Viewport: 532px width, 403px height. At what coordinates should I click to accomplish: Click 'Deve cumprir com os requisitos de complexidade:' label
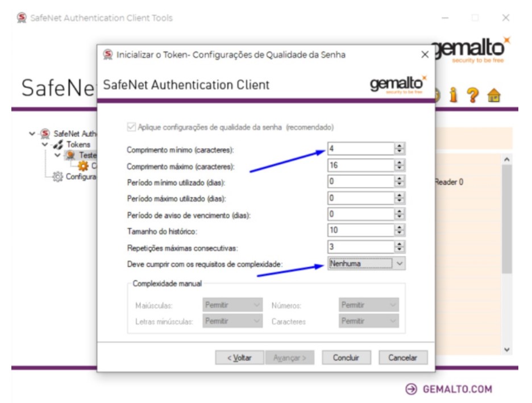pos(205,264)
